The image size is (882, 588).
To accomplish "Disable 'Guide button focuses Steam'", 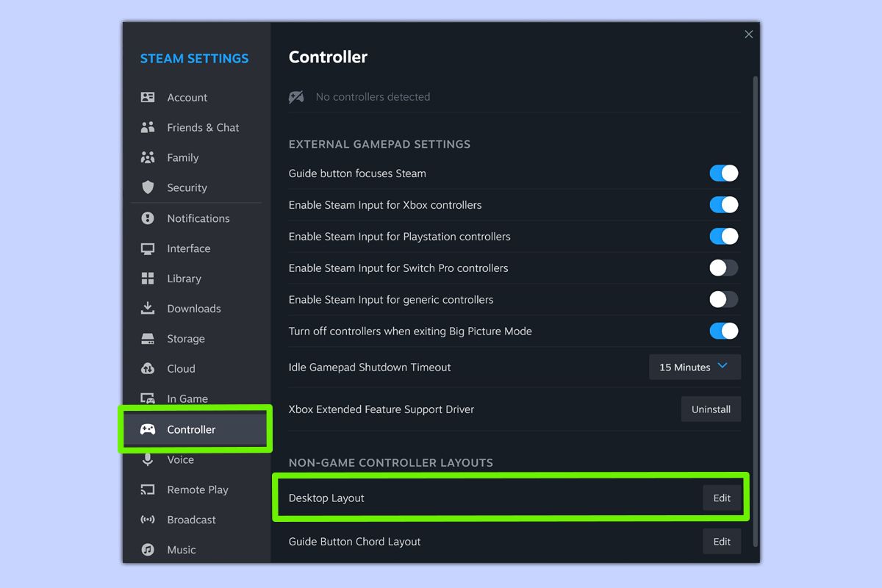I will pyautogui.click(x=723, y=173).
